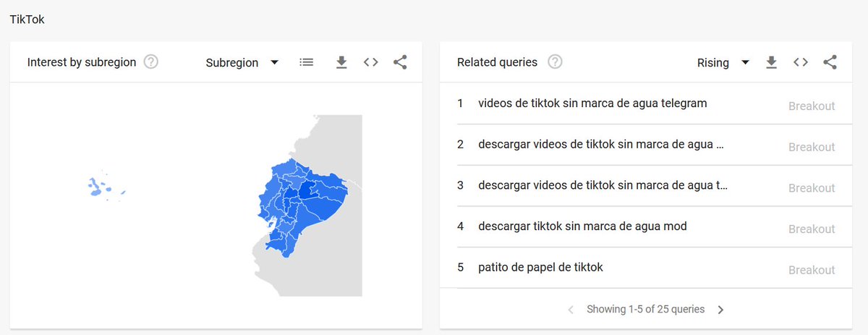868x335 pixels.
Task: Get embed code for subregion map
Action: click(371, 62)
